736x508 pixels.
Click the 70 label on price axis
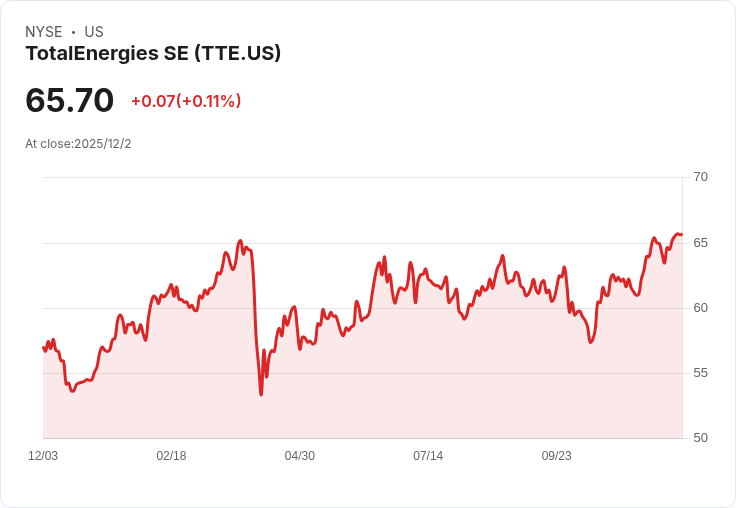pyautogui.click(x=700, y=177)
